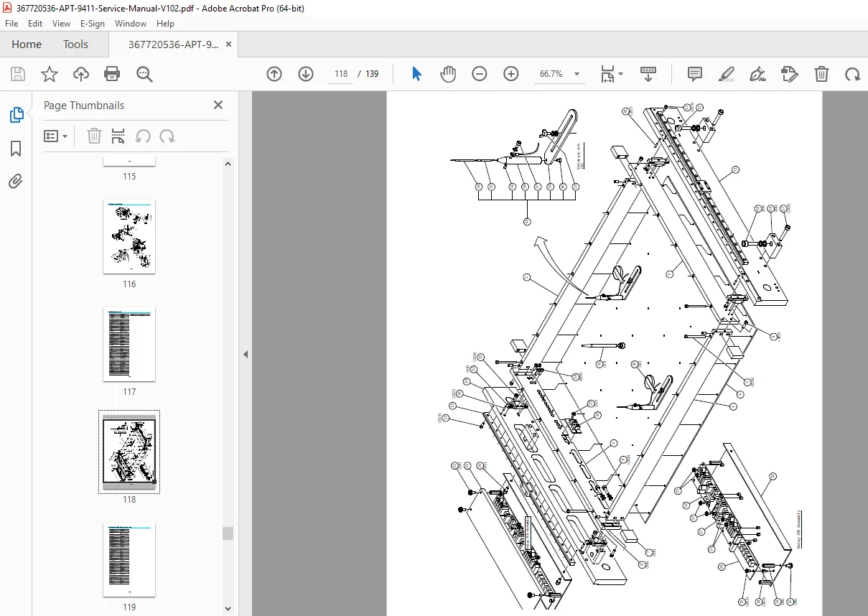Viewport: 868px width, 616px height.
Task: Select the page 117 thumbnail
Action: pyautogui.click(x=129, y=345)
